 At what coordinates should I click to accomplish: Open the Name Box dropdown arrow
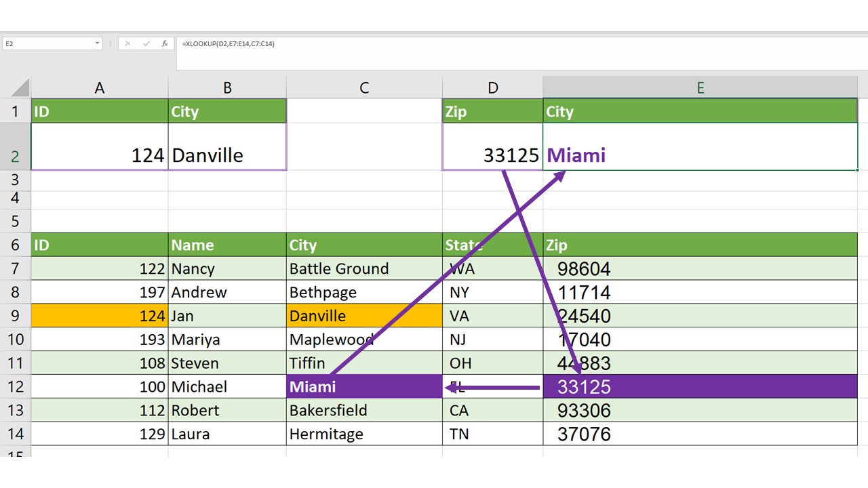(98, 43)
